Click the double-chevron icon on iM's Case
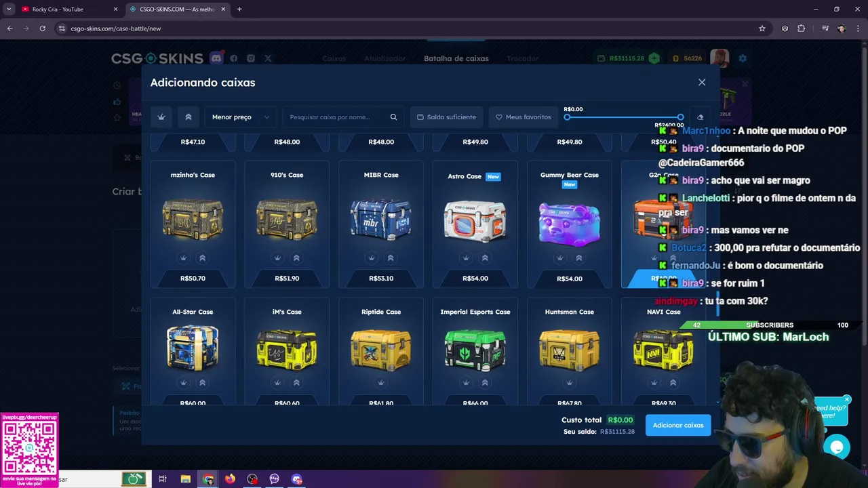868x488 pixels. point(296,383)
